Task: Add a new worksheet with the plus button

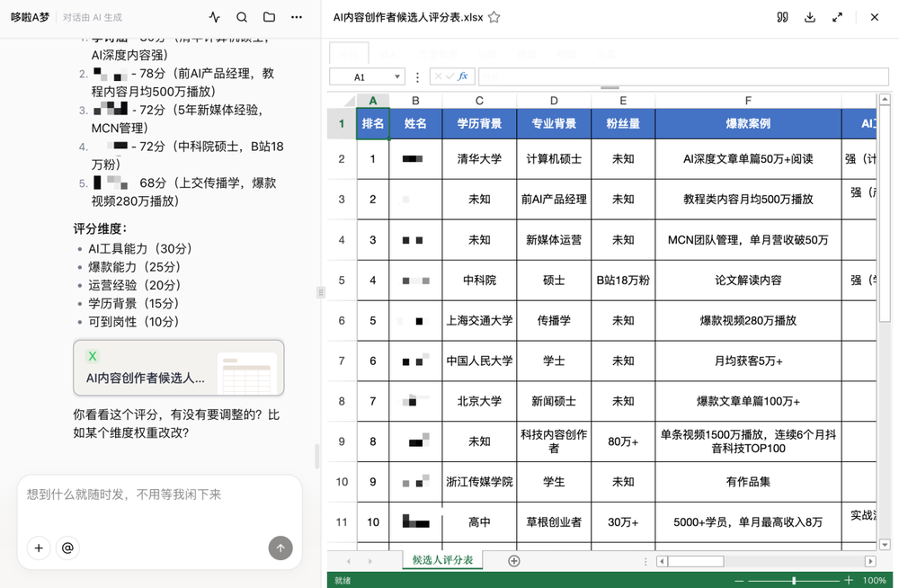Action: (x=513, y=559)
